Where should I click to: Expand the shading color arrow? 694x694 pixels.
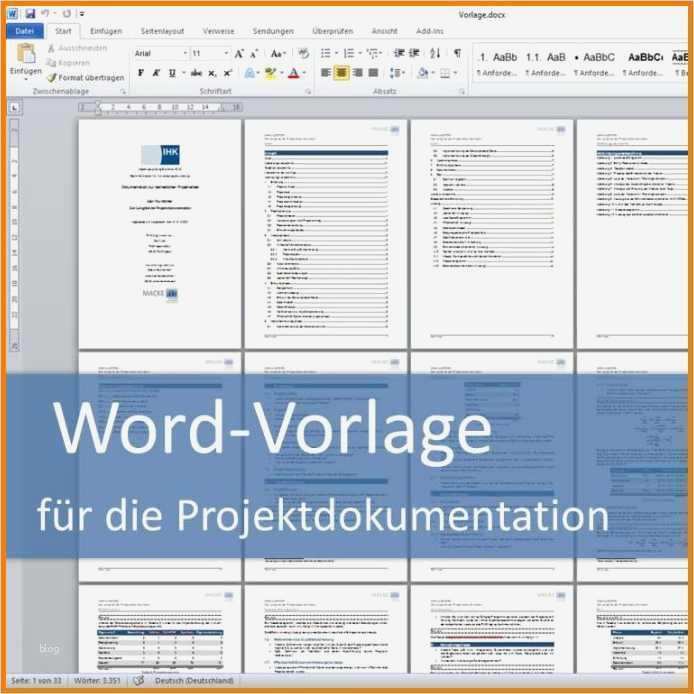coord(433,73)
